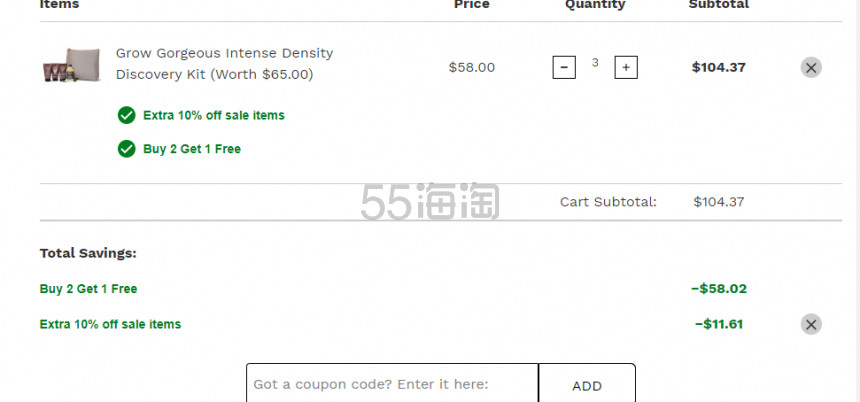Click the Extra 10% off sale items offer label

pos(214,115)
